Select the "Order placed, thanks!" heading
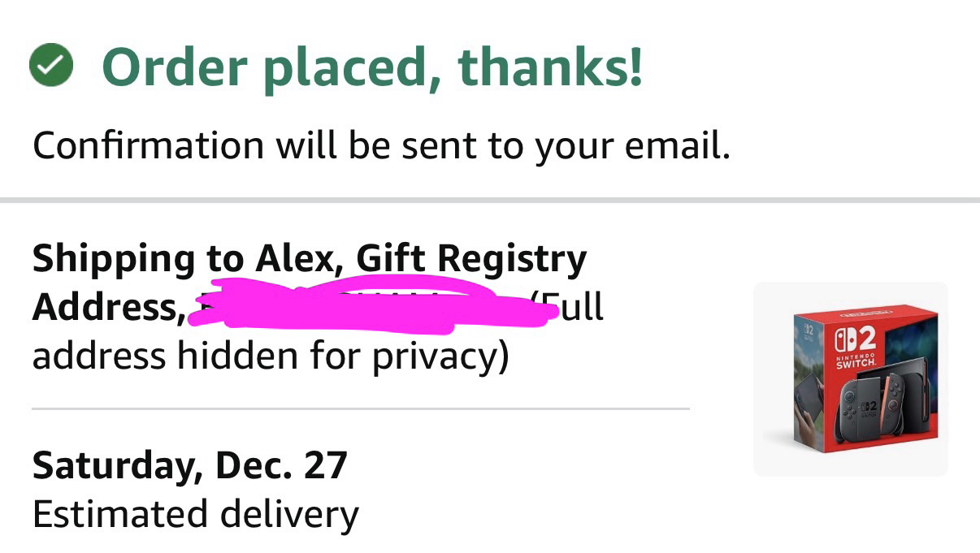 371,67
